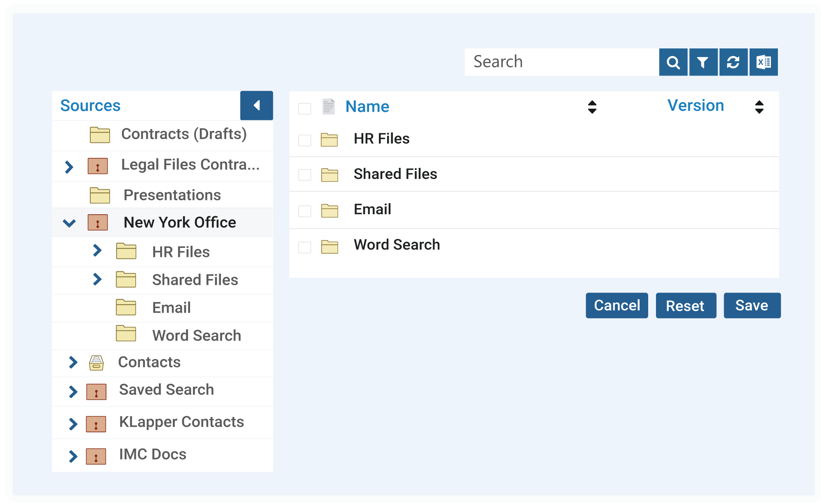Image resolution: width=821 pixels, height=504 pixels.
Task: Select Saved Search label in Sources tree
Action: tap(167, 389)
